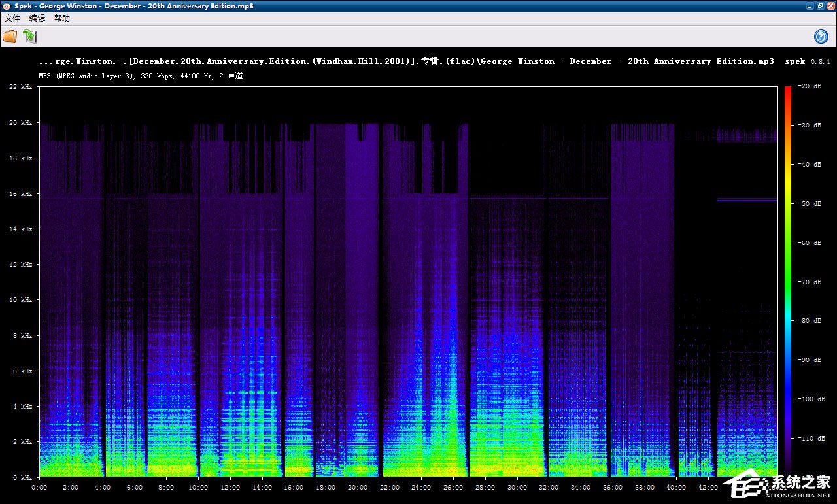Save the spectrogram using the green arrow icon
The height and width of the screenshot is (504, 837).
[30, 37]
